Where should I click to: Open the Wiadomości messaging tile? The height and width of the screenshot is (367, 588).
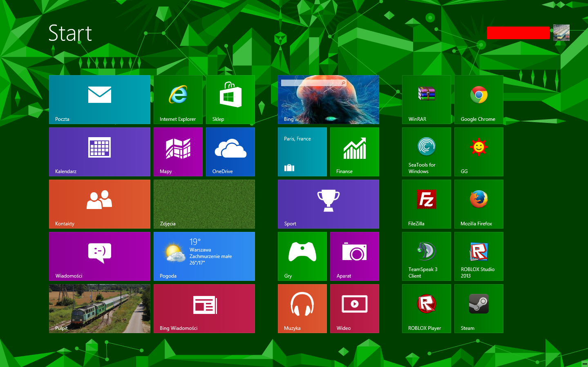[x=100, y=256]
